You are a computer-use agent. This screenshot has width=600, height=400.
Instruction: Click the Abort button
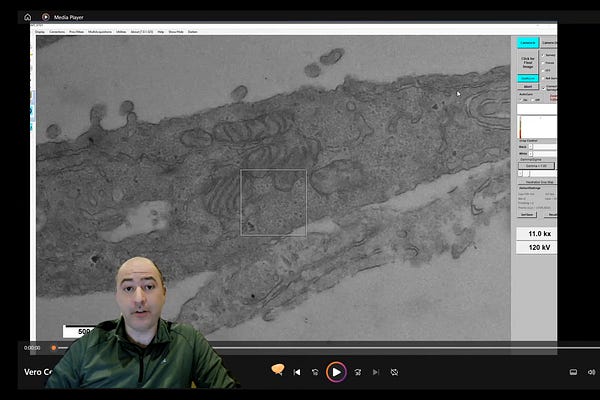528,87
